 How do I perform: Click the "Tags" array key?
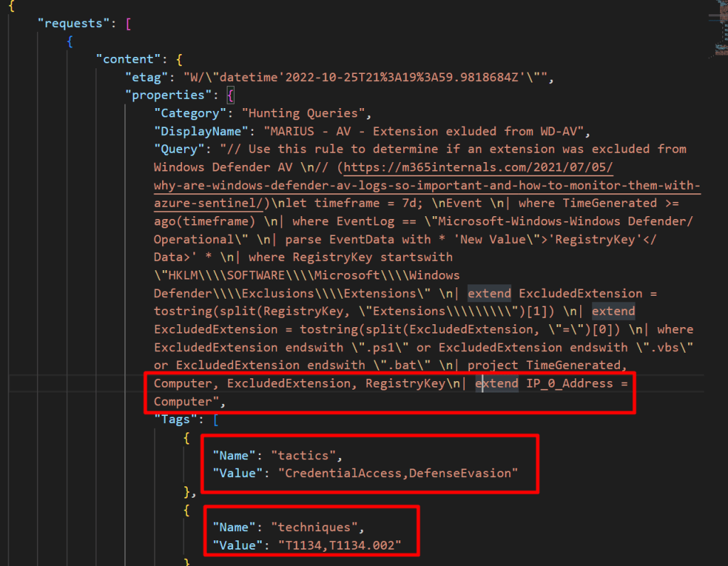coord(175,419)
